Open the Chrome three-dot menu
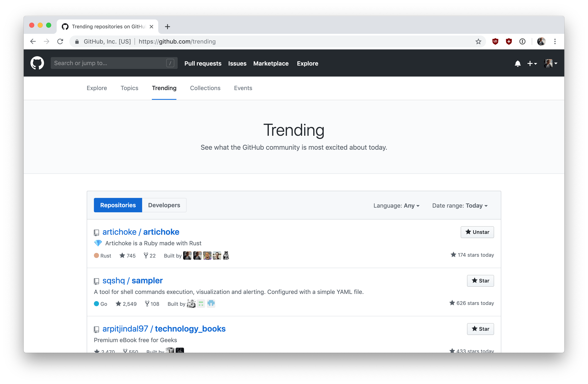 [555, 41]
